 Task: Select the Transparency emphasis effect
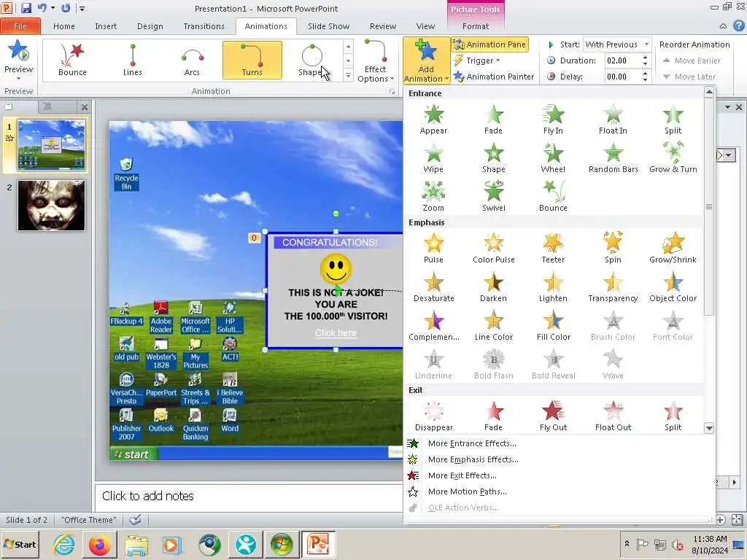(x=613, y=287)
